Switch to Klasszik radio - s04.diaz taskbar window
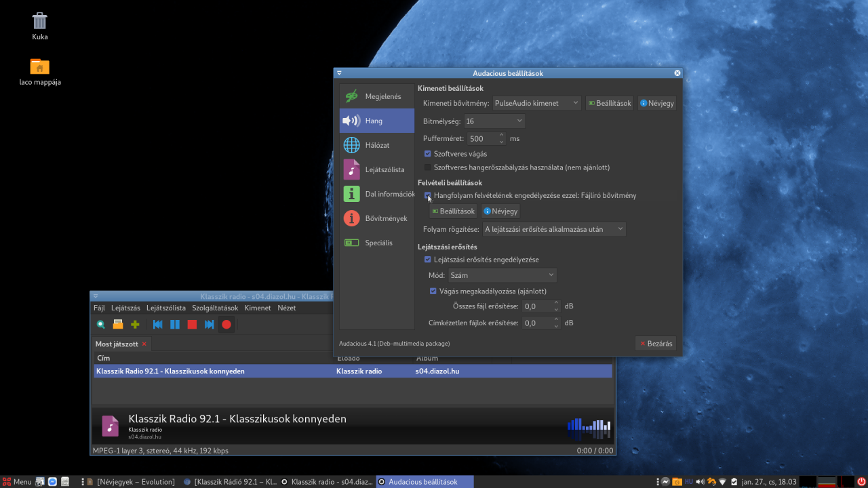This screenshot has width=868, height=488. click(x=327, y=482)
